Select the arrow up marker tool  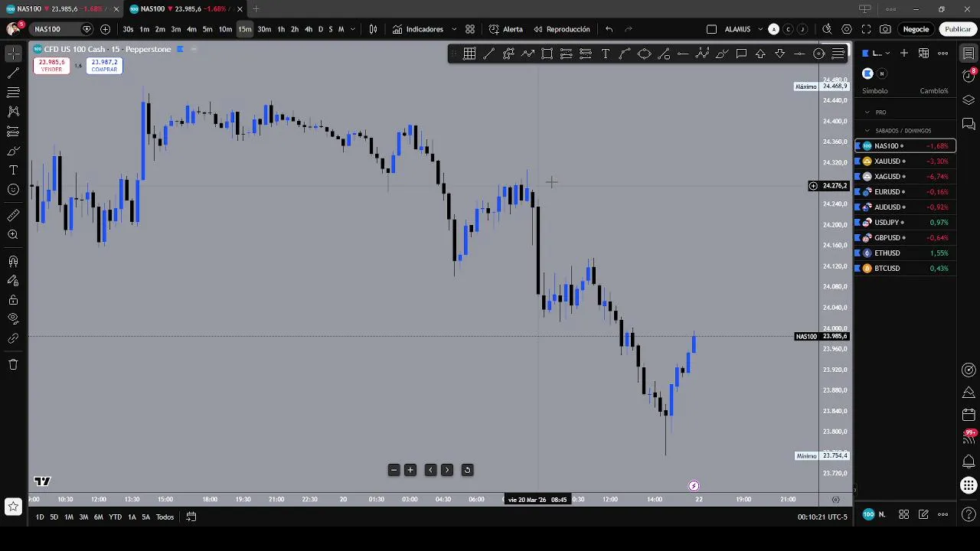point(760,54)
